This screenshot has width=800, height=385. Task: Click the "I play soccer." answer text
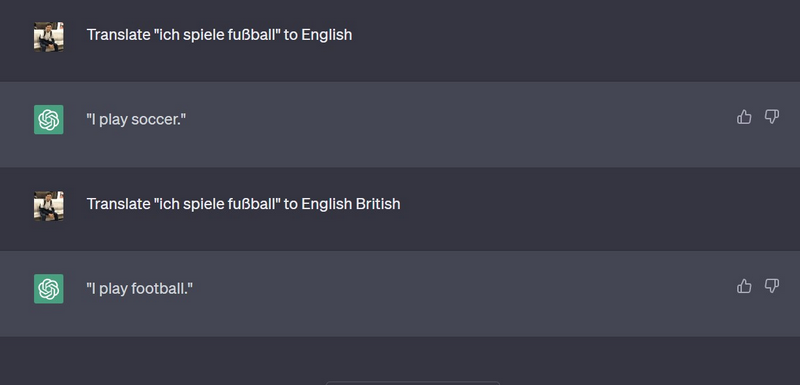pos(136,120)
